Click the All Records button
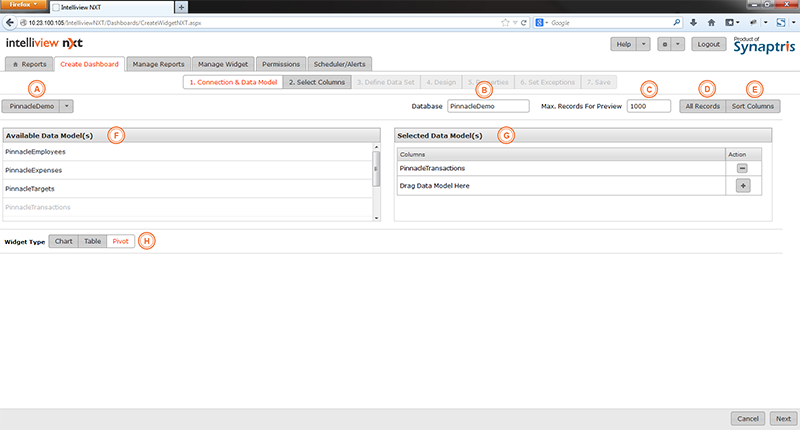 702,105
